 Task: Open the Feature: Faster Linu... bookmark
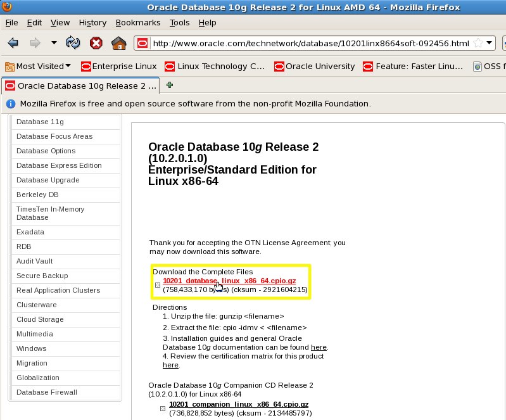pos(413,67)
